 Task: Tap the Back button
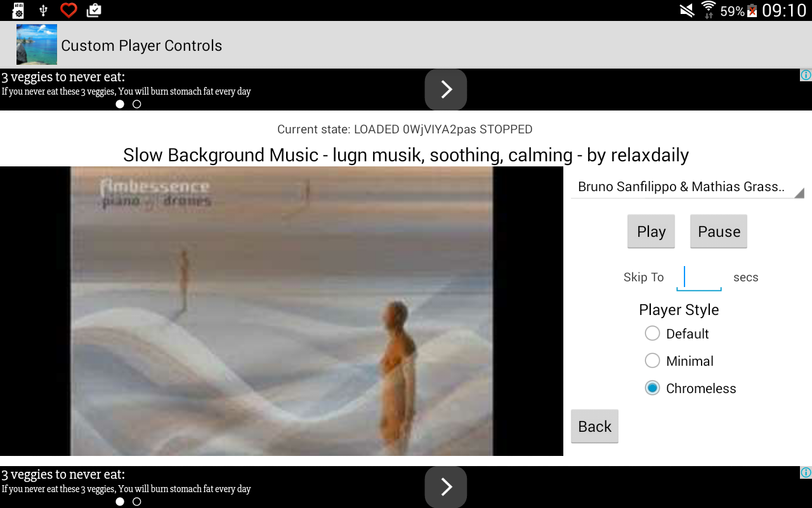594,426
